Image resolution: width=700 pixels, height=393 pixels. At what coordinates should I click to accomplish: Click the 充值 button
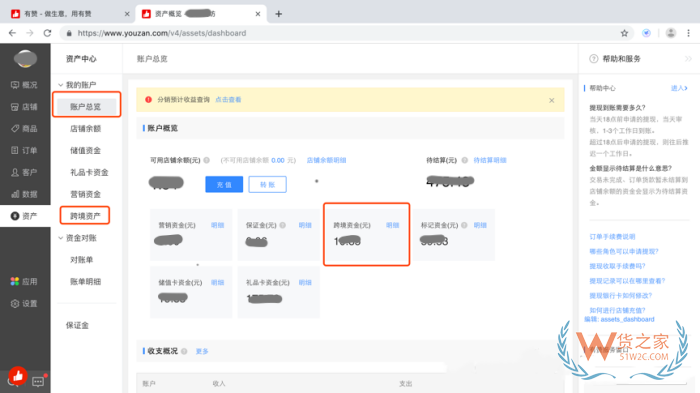point(224,184)
